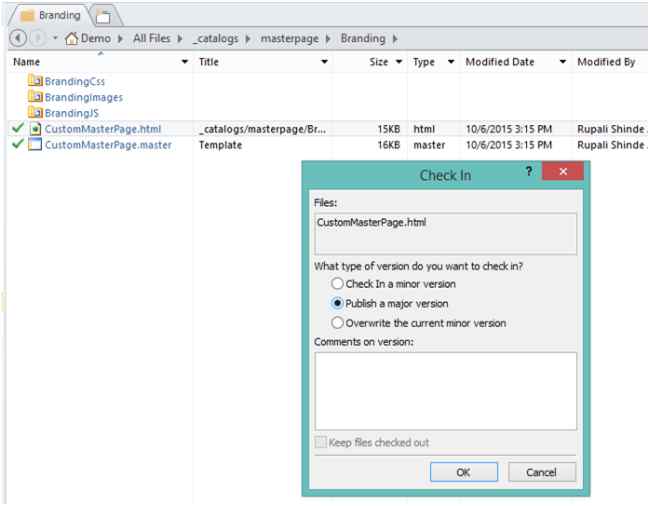Open the Modified Date column dropdown arrow
This screenshot has height=506, width=650.
(x=563, y=62)
